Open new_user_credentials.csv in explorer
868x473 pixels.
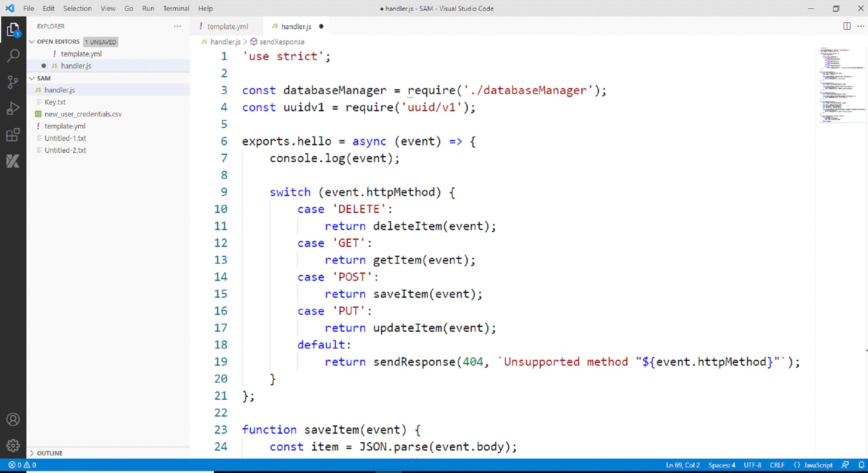83,114
